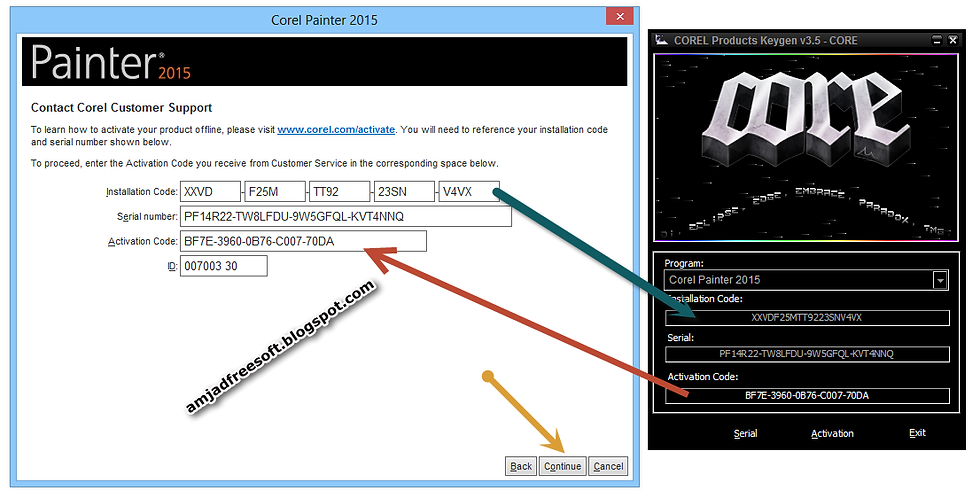Click the Activation button in the keygen
Image resolution: width=980 pixels, height=498 pixels.
(x=832, y=434)
